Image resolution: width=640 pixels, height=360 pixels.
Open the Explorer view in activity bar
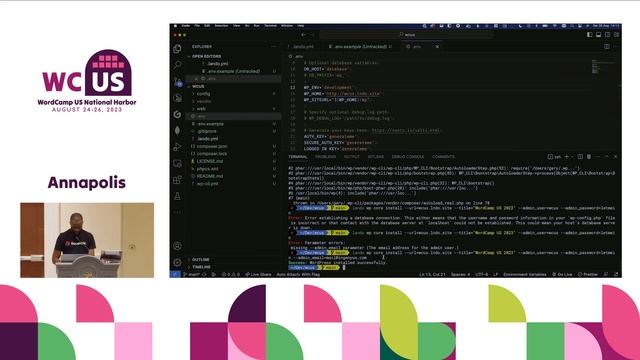click(x=177, y=49)
